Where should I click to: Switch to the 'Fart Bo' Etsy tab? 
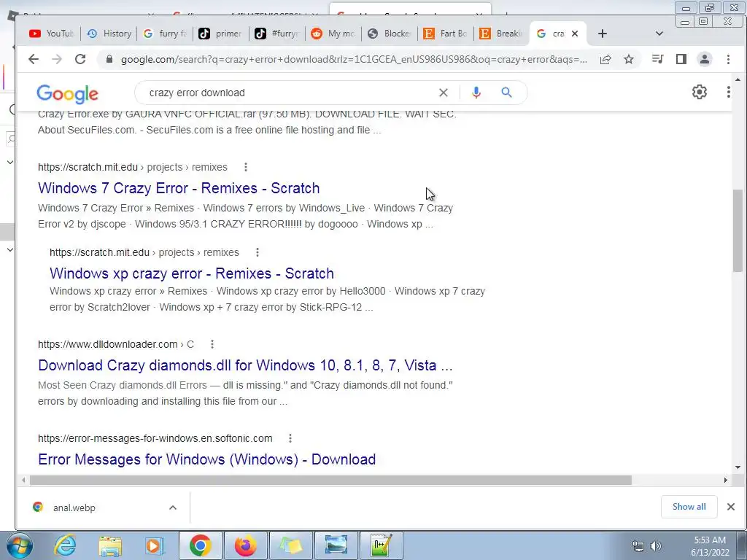tap(446, 34)
